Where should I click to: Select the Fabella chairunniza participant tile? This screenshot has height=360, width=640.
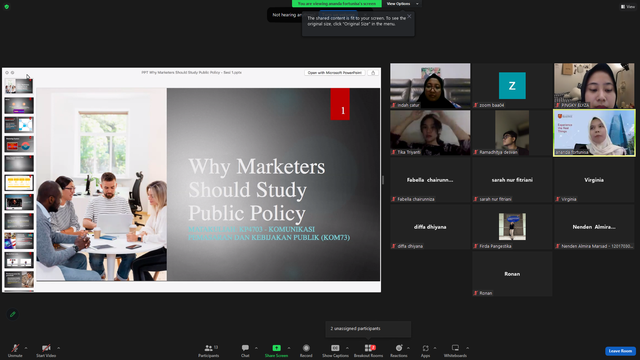430,180
